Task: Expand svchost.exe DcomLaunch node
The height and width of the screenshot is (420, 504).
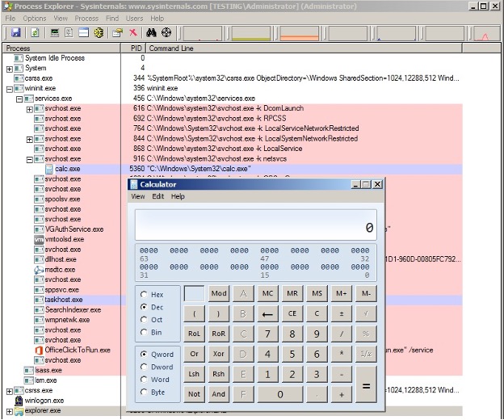Action: pyautogui.click(x=29, y=109)
